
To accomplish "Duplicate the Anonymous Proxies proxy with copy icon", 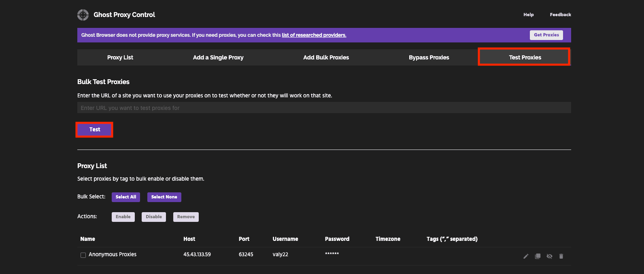I will coord(538,256).
